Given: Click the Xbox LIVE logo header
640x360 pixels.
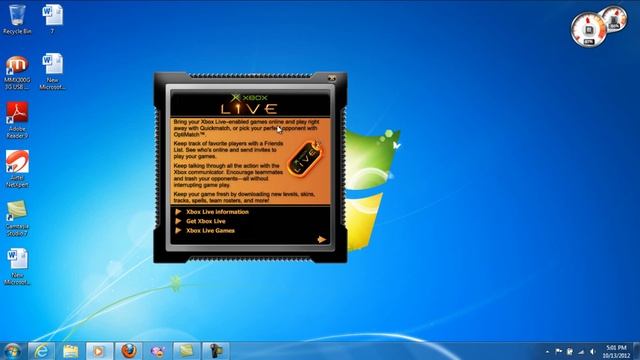Looking at the screenshot, I should point(250,104).
